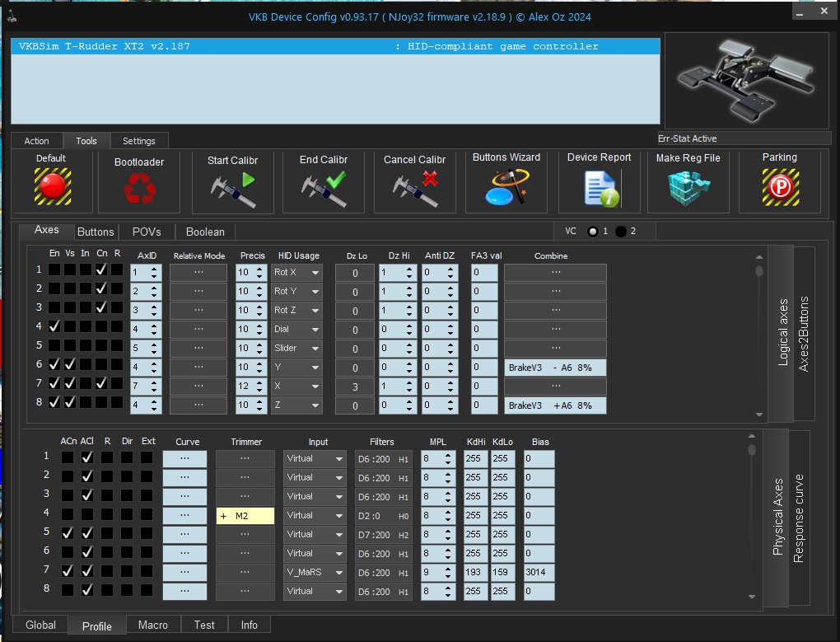This screenshot has width=840, height=642.
Task: Open Input dropdown for physical axis 8
Action: click(315, 591)
